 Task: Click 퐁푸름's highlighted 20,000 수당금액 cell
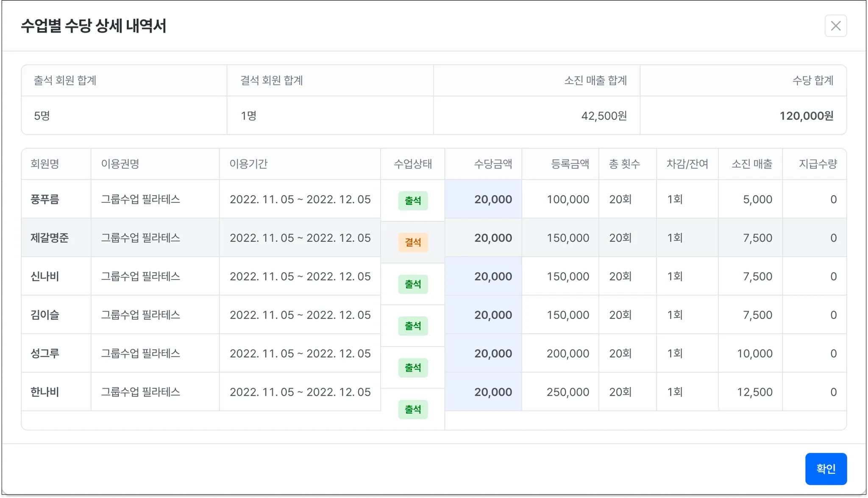(x=492, y=199)
